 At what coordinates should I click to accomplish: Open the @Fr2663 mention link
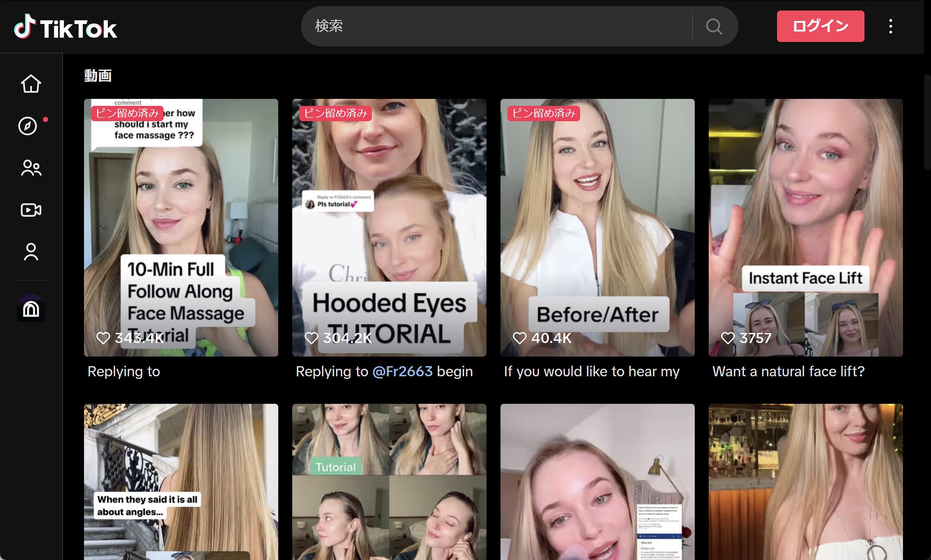pos(402,371)
